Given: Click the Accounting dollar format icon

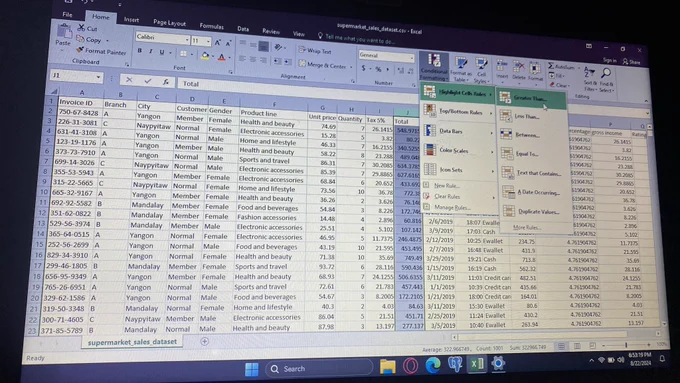Looking at the screenshot, I should point(363,68).
